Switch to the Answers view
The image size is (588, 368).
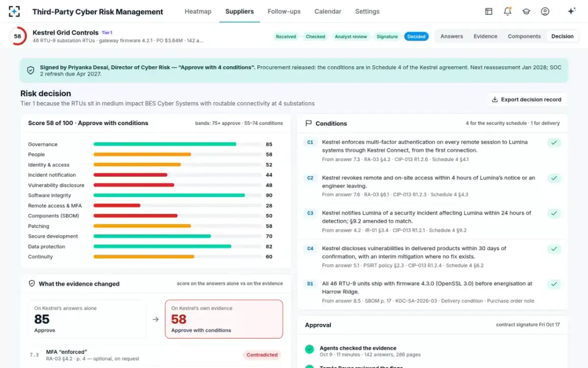click(452, 36)
